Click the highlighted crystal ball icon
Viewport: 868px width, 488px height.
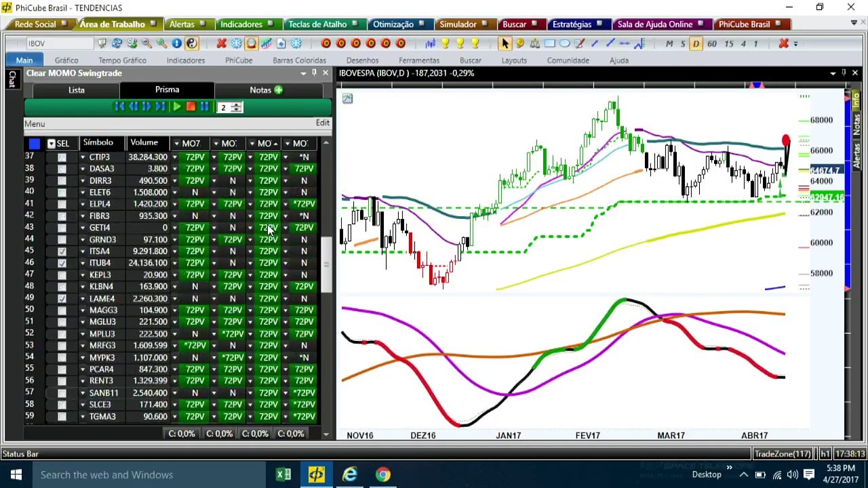click(x=251, y=43)
